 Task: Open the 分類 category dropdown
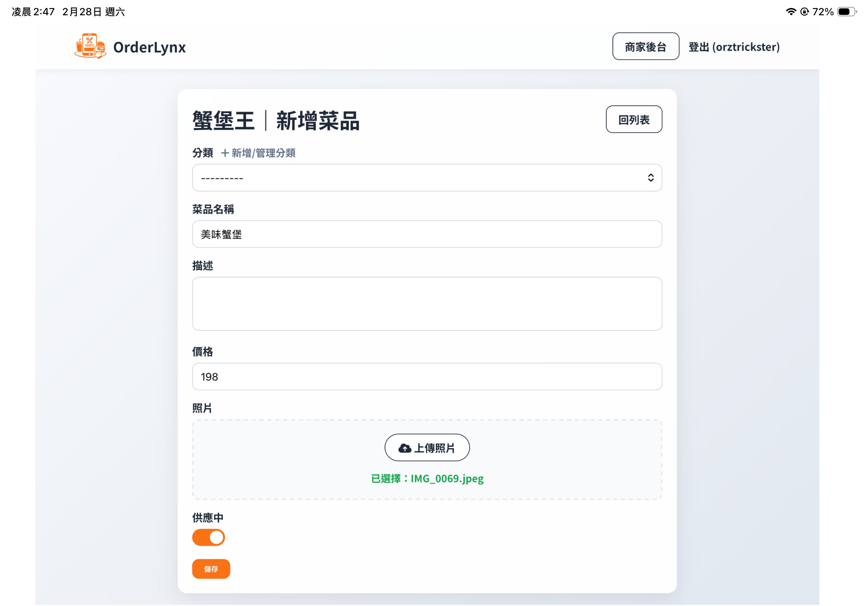(x=426, y=178)
